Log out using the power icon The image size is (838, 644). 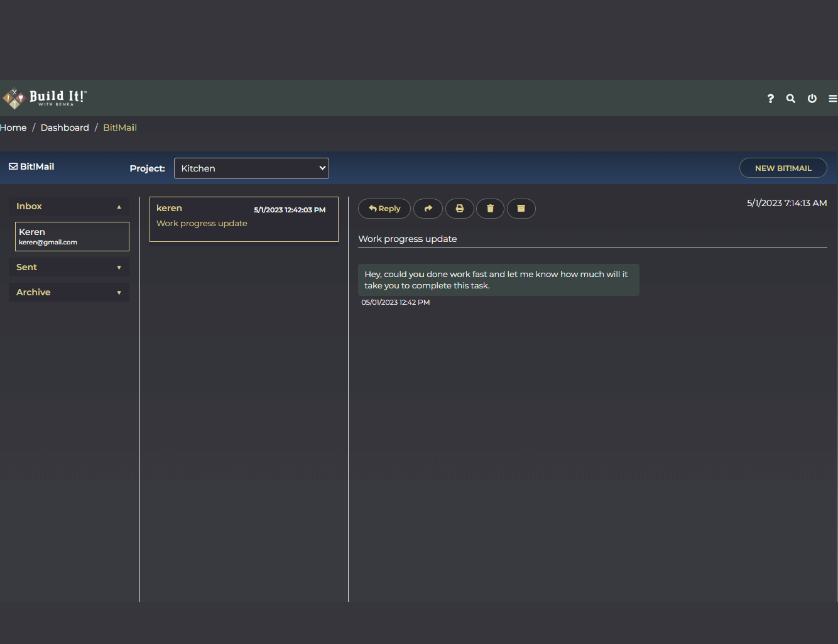click(812, 99)
